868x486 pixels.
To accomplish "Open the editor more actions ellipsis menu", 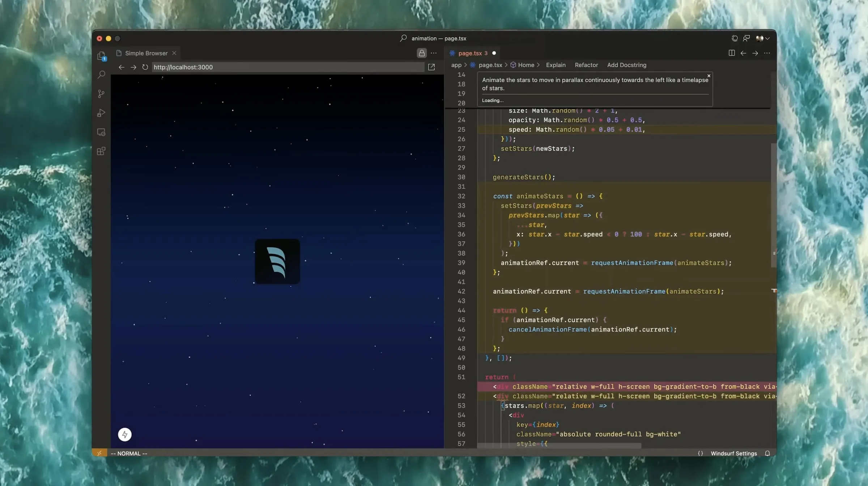I will pos(767,53).
